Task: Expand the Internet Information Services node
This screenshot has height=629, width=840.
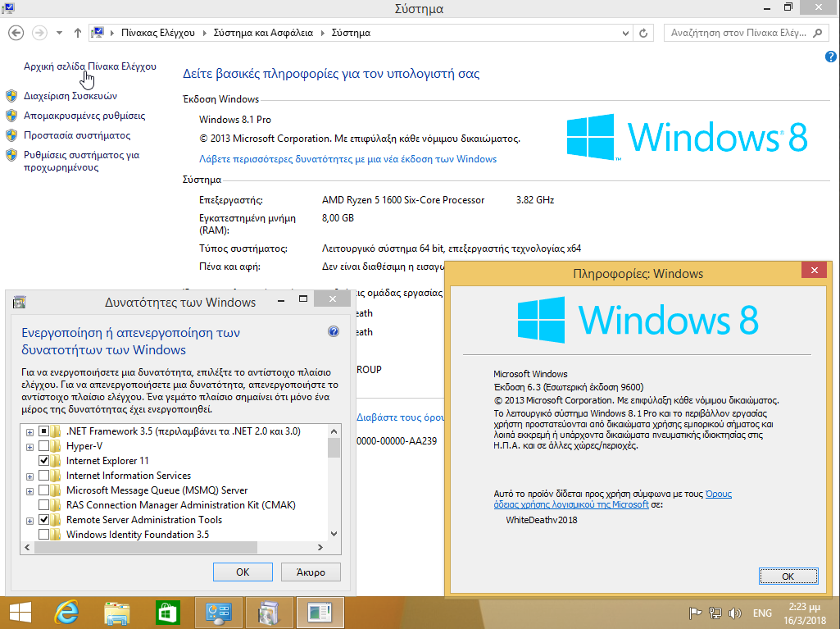Action: tap(30, 476)
